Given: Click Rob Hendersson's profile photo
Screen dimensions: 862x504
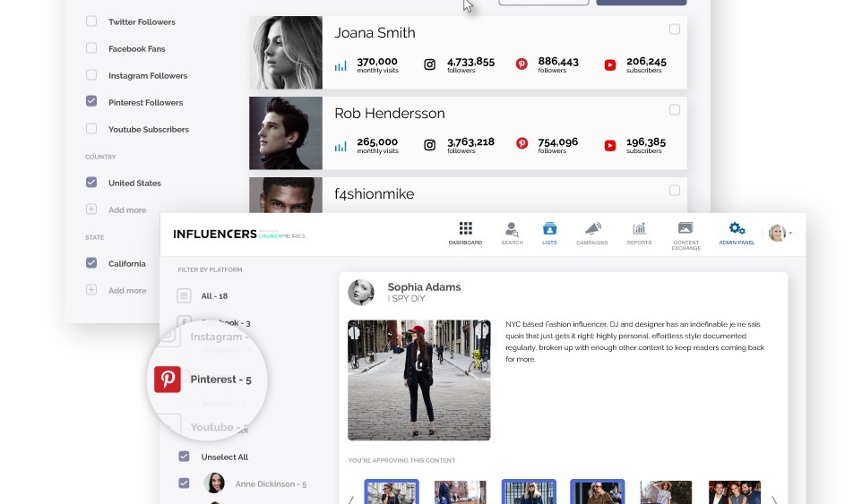Looking at the screenshot, I should pyautogui.click(x=285, y=133).
